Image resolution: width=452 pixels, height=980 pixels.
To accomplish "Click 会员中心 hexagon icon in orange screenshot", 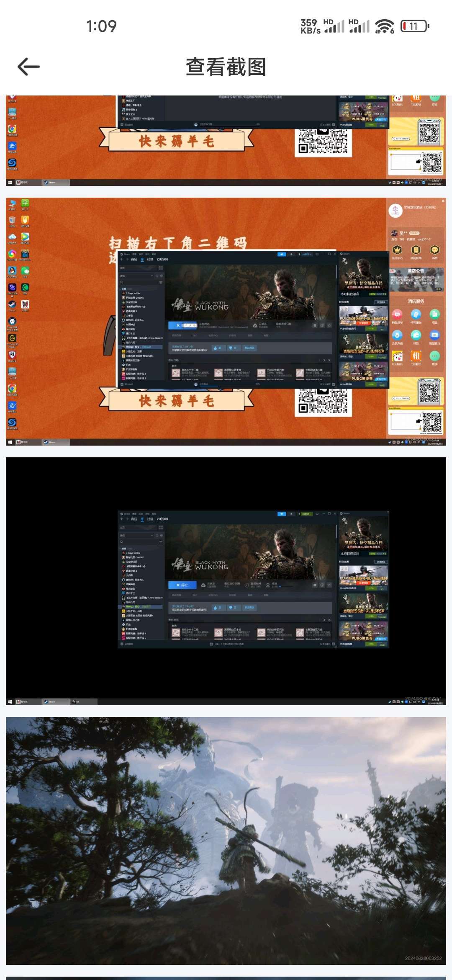I will (397, 250).
